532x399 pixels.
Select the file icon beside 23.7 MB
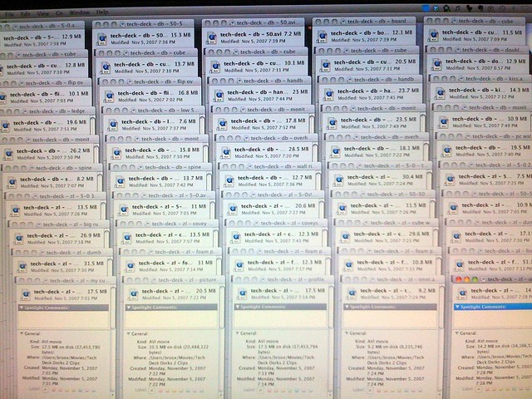coord(328,94)
